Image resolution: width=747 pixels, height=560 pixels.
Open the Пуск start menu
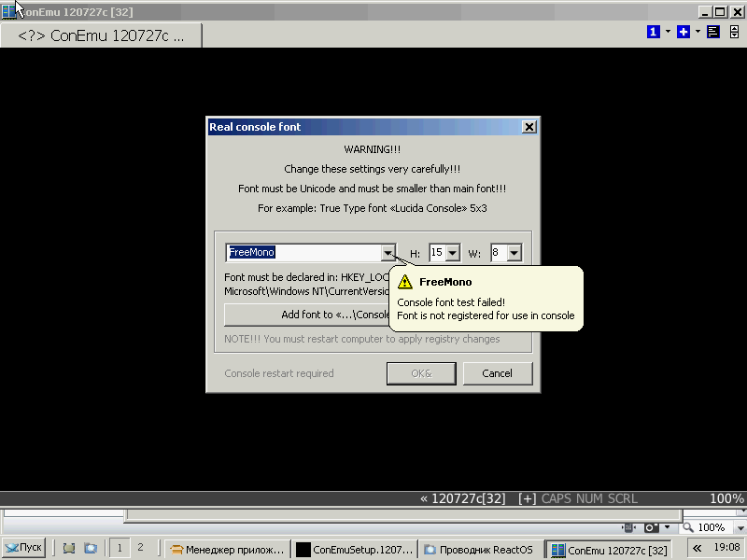pyautogui.click(x=24, y=548)
